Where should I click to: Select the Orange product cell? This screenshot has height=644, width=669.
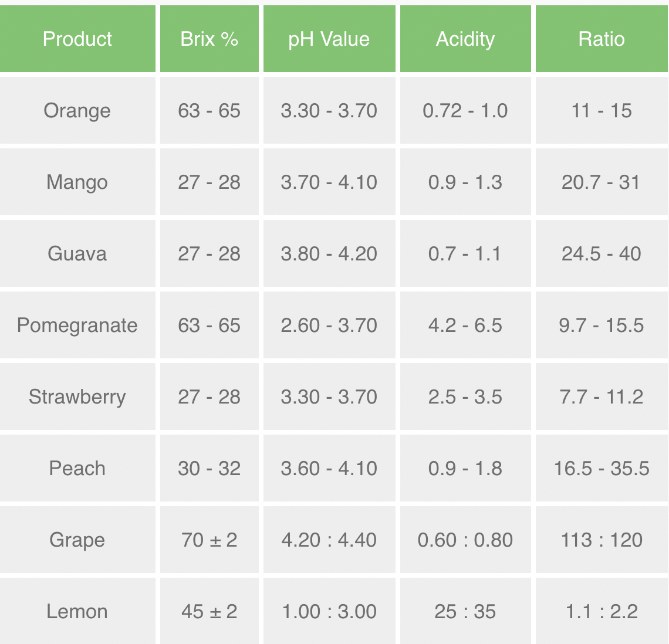coord(77,110)
